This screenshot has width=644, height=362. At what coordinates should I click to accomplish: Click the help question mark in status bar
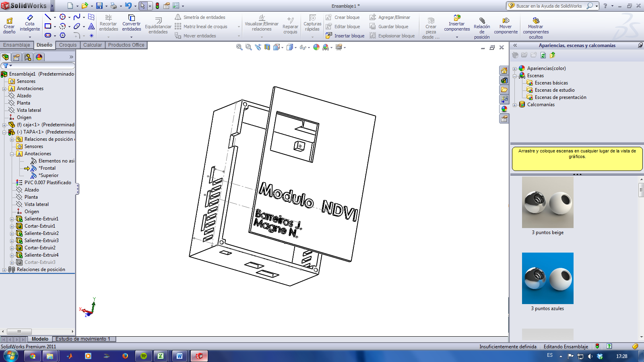pyautogui.click(x=609, y=346)
